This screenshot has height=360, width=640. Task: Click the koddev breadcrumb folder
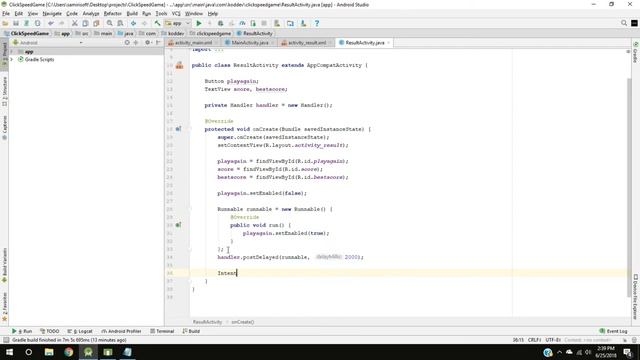coord(173,33)
